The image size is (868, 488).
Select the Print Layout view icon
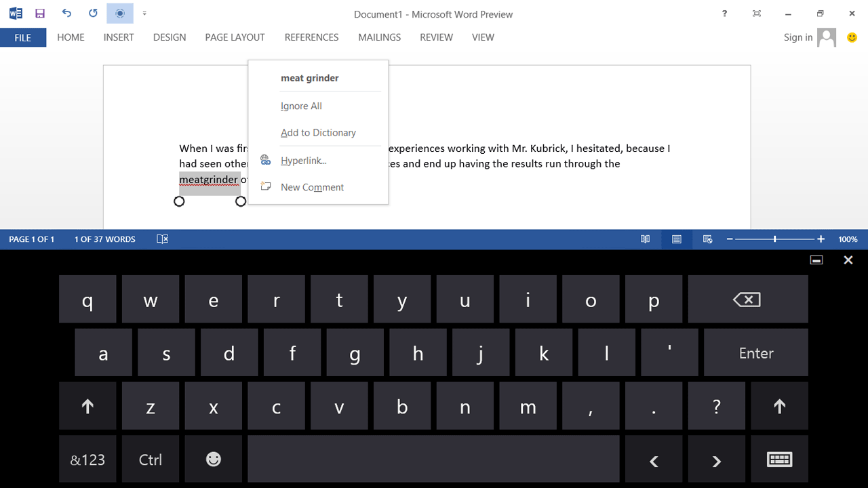click(676, 239)
